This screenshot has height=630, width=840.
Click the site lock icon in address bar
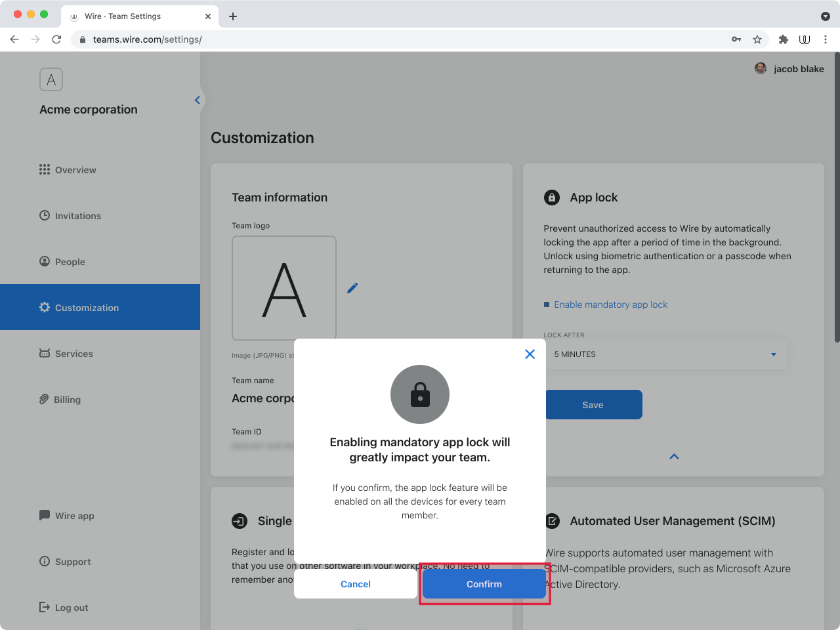pos(83,39)
